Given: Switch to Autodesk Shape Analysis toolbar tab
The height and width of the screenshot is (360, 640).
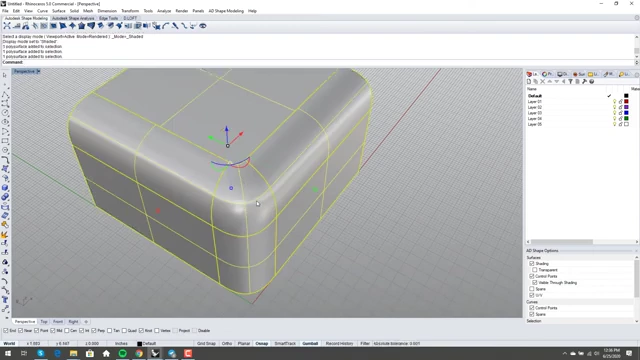Looking at the screenshot, I should [73, 18].
